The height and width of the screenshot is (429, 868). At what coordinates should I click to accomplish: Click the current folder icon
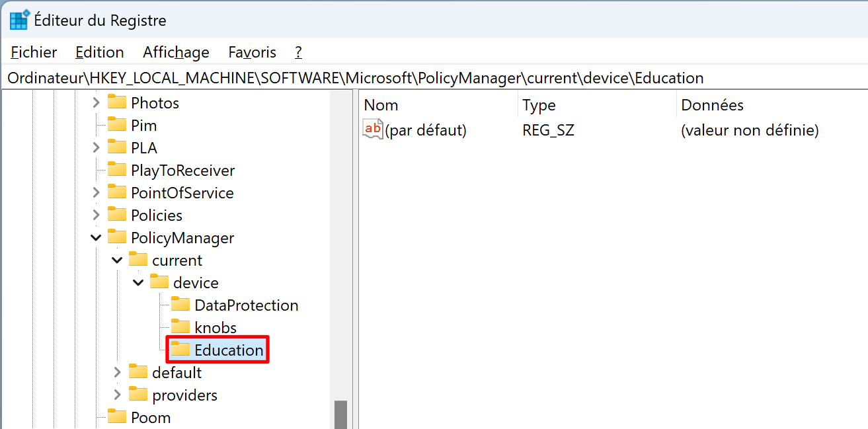click(138, 259)
